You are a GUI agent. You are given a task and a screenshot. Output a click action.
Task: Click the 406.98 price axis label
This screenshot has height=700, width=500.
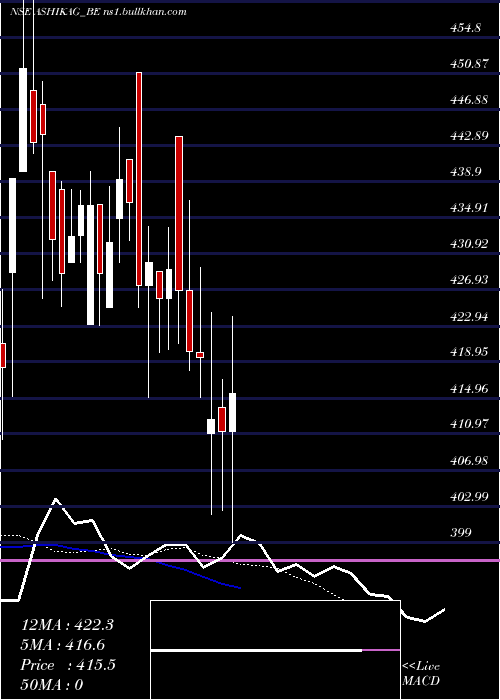pos(468,461)
